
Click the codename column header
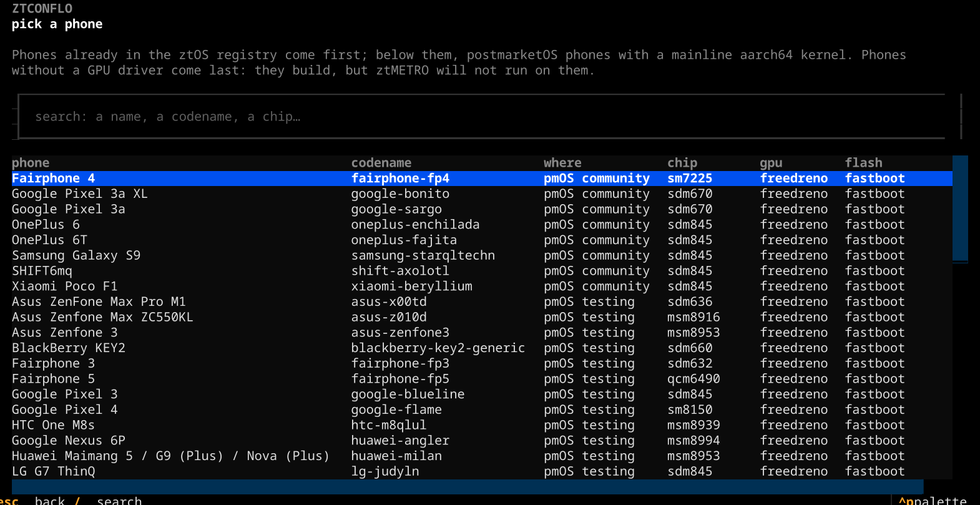pyautogui.click(x=381, y=163)
